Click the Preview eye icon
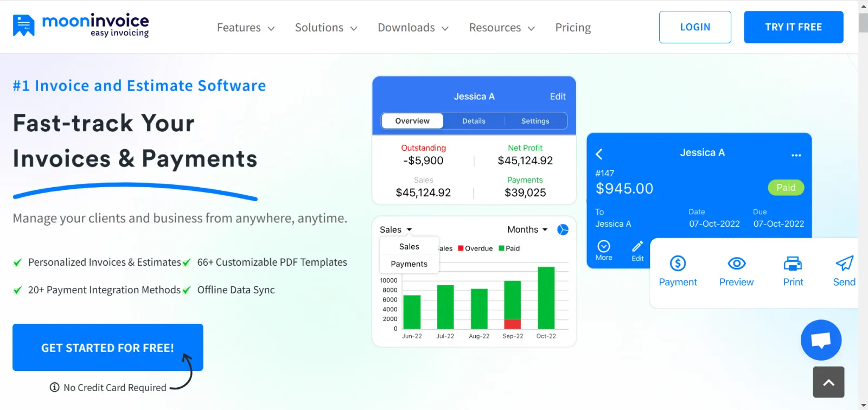Image resolution: width=868 pixels, height=410 pixels. tap(736, 264)
